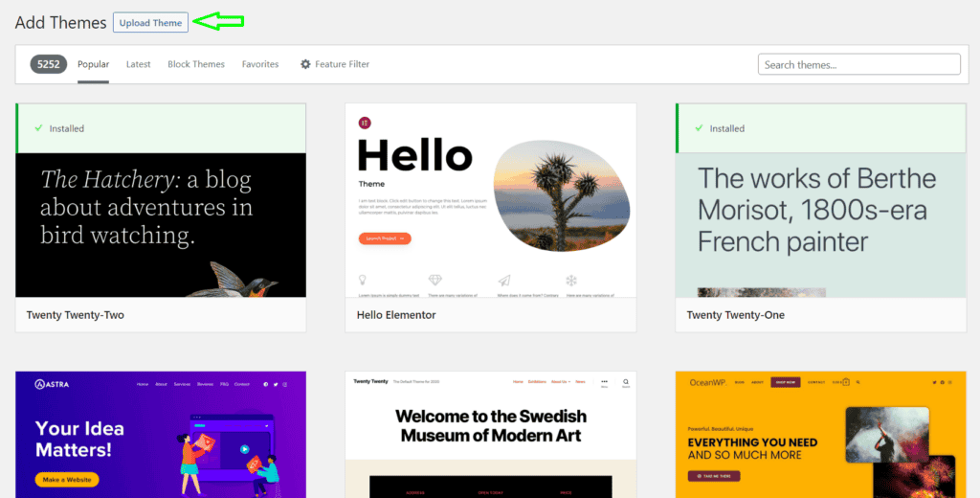Open the OceanWP theme preview
The width and height of the screenshot is (980, 498).
pos(820,435)
